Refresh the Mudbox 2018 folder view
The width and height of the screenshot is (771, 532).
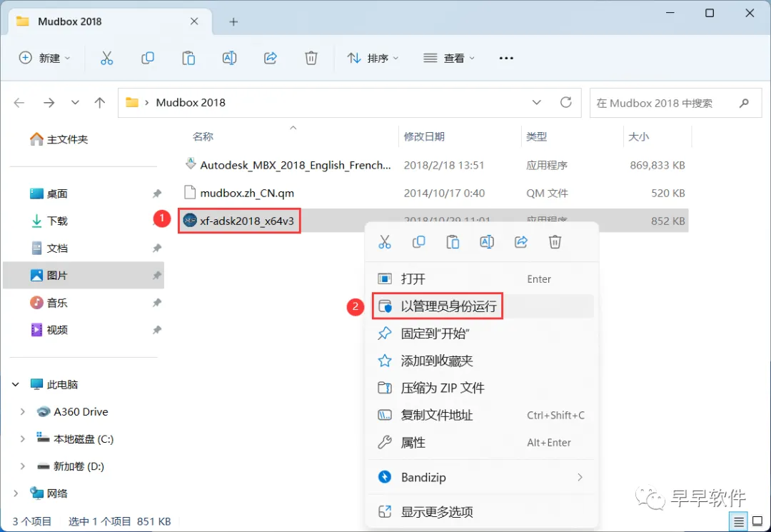[x=566, y=102]
